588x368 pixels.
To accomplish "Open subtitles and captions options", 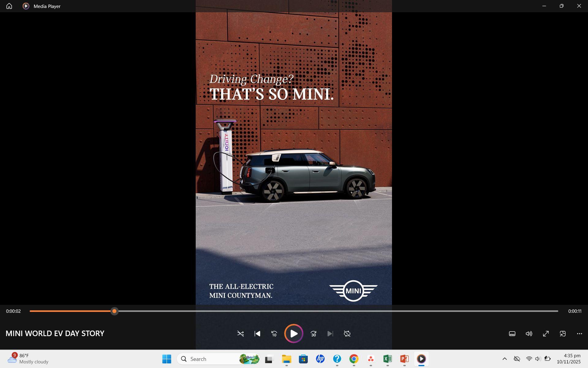I will [x=512, y=334].
